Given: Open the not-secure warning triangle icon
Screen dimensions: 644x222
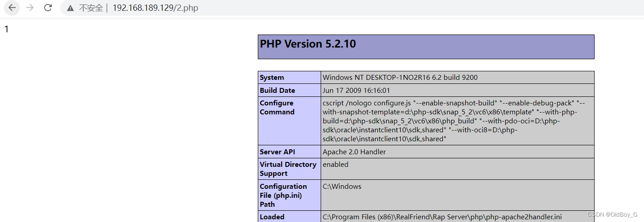Looking at the screenshot, I should pyautogui.click(x=70, y=8).
